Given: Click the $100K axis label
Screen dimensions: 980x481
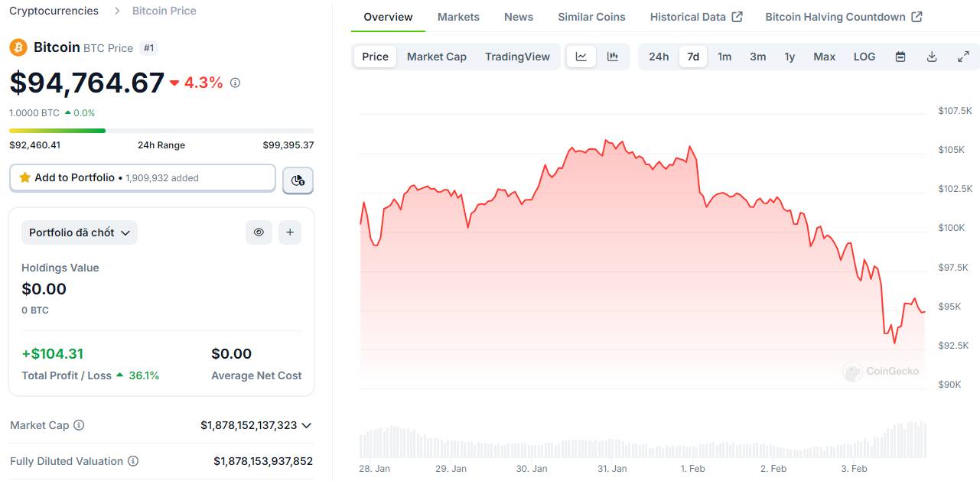Looking at the screenshot, I should click(x=952, y=228).
